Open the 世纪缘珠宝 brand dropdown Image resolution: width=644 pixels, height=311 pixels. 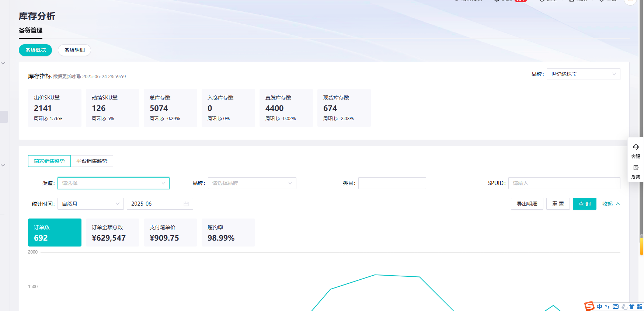pyautogui.click(x=583, y=74)
